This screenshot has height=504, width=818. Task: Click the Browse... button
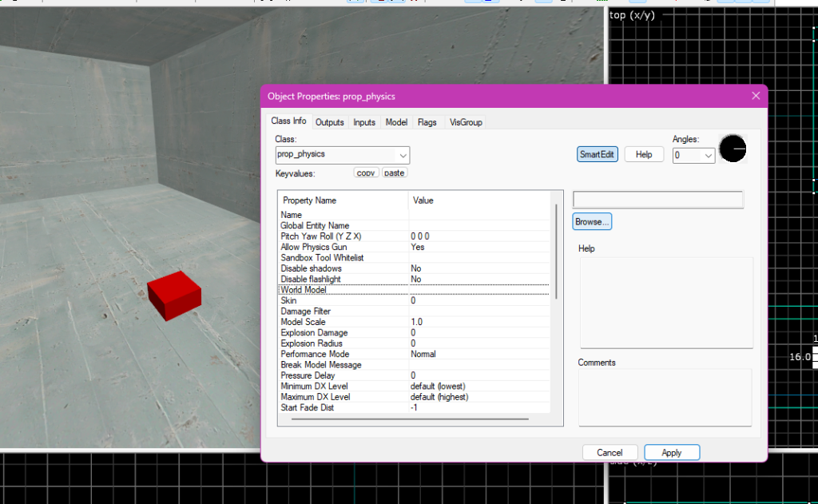592,222
